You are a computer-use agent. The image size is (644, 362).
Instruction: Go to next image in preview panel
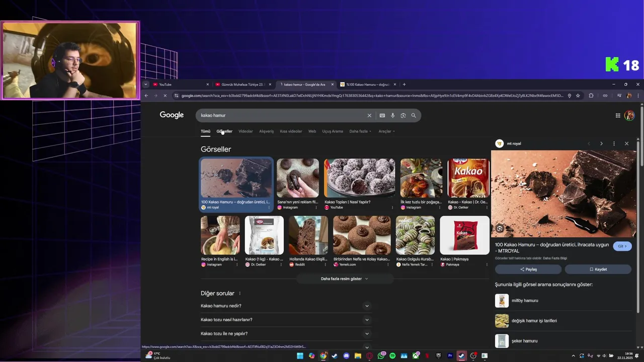click(x=601, y=144)
